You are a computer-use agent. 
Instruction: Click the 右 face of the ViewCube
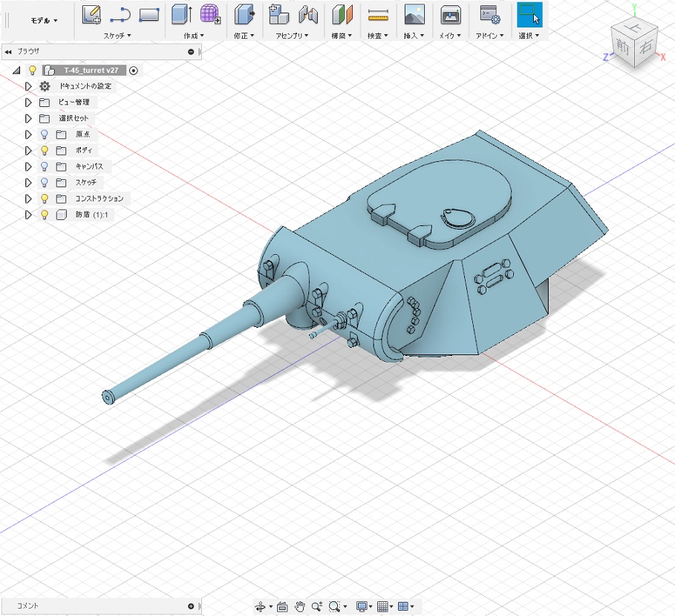pyautogui.click(x=646, y=46)
